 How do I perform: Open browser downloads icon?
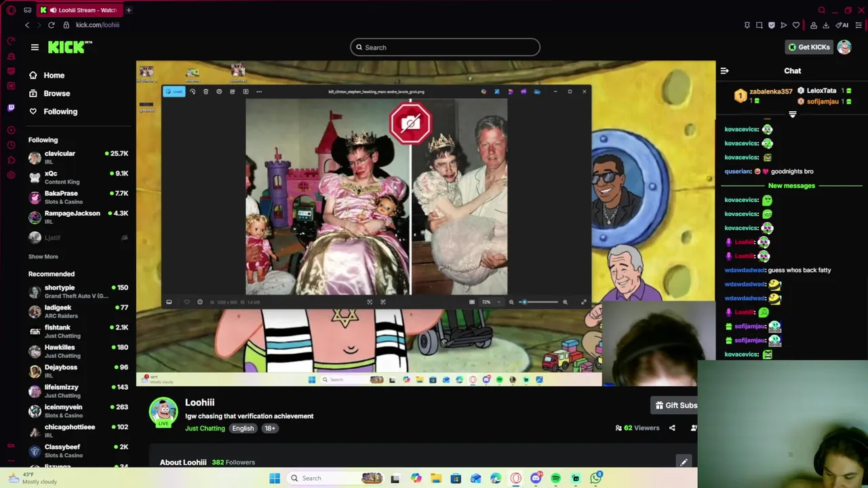point(826,25)
